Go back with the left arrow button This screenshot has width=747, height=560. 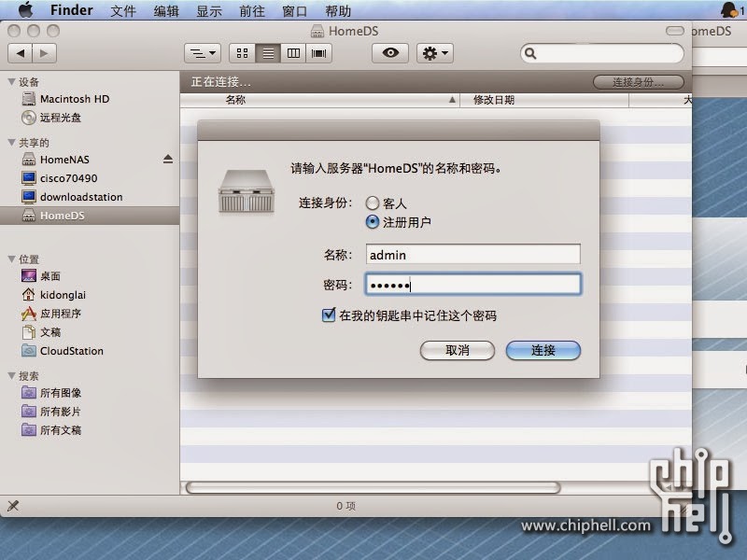(x=20, y=53)
